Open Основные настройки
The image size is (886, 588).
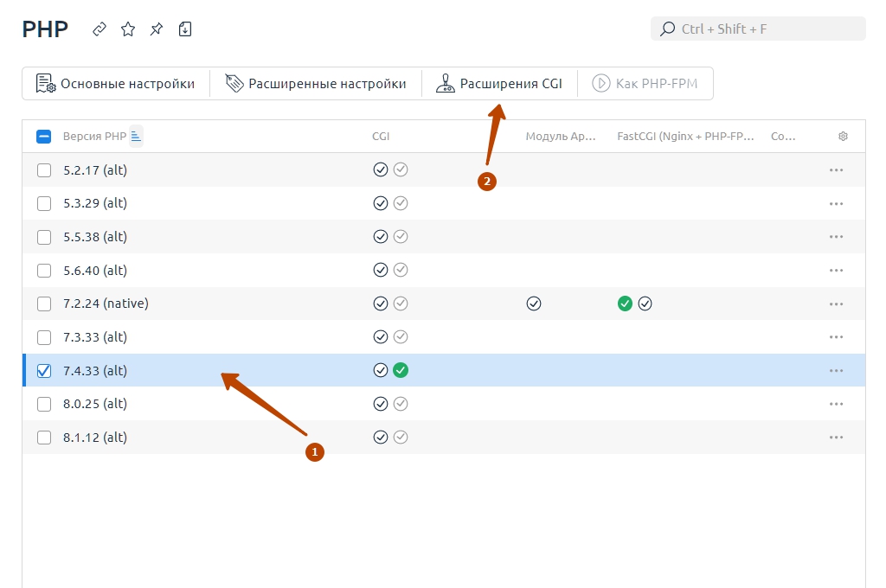click(116, 84)
